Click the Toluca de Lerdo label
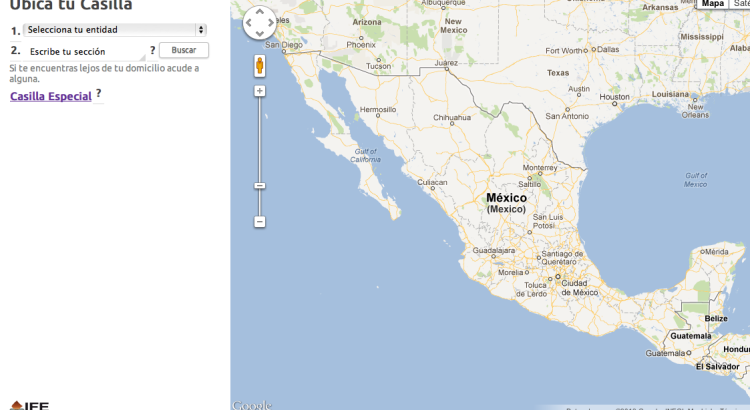Screen dimensions: 750x410 (x=531, y=289)
